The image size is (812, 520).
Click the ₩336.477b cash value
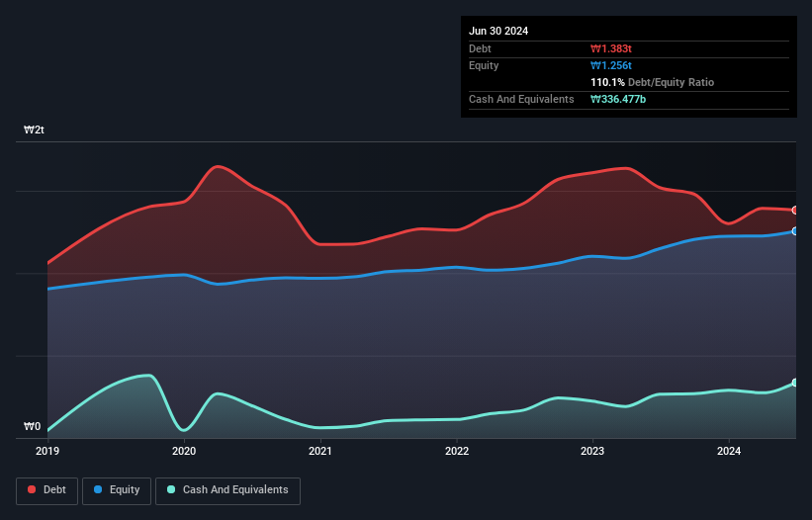click(618, 99)
